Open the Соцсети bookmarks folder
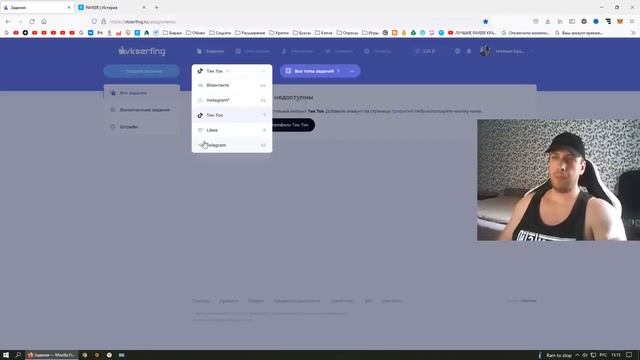The height and width of the screenshot is (360, 640). 220,33
